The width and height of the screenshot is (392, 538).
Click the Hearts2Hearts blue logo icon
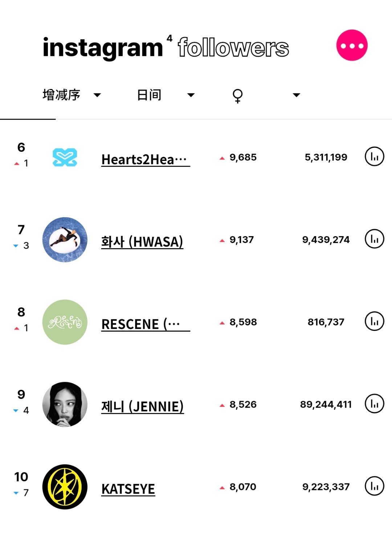[x=65, y=157]
